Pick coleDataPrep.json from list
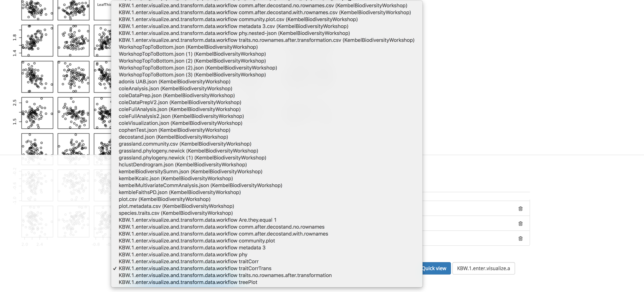644x292 pixels. click(266, 95)
